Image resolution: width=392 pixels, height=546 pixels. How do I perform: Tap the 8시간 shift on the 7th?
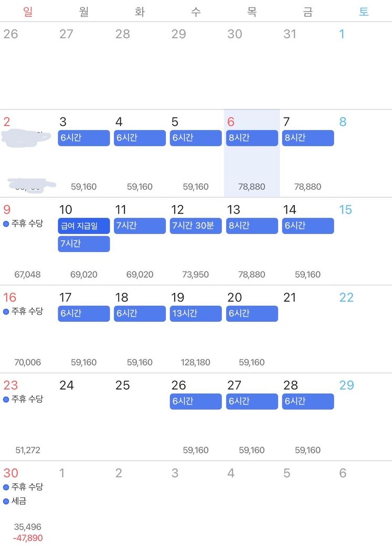point(308,138)
